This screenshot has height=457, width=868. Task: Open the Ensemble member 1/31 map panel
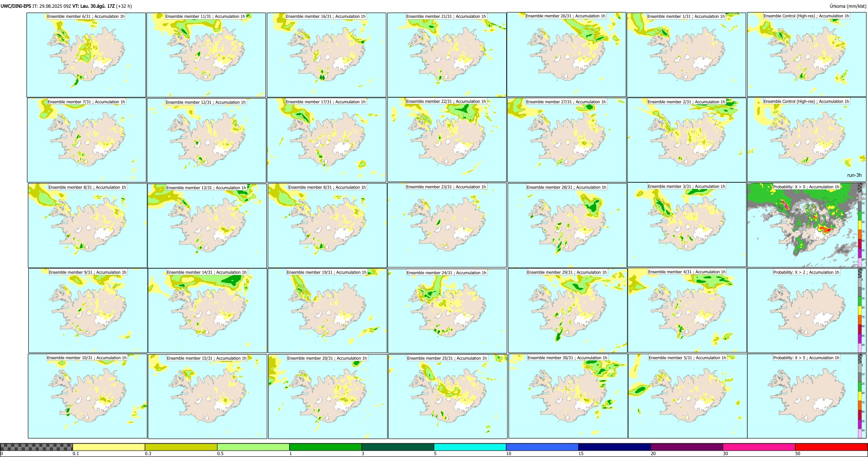pyautogui.click(x=686, y=55)
